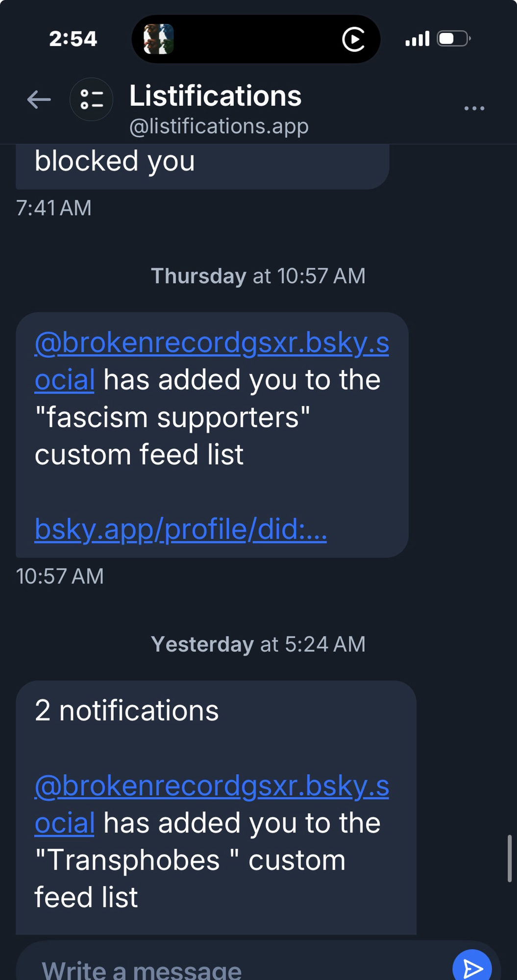This screenshot has width=517, height=980.
Task: Open the Listifications title header
Action: click(x=215, y=96)
